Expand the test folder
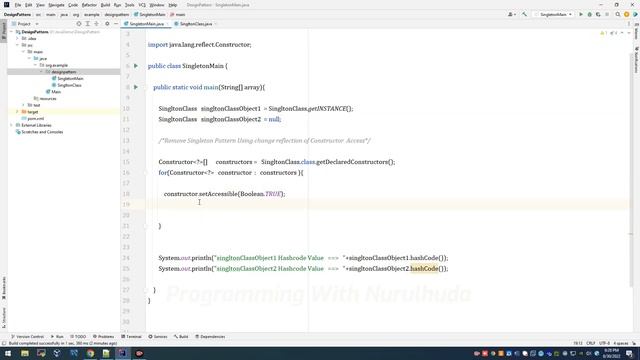The image size is (640, 360). [24, 105]
